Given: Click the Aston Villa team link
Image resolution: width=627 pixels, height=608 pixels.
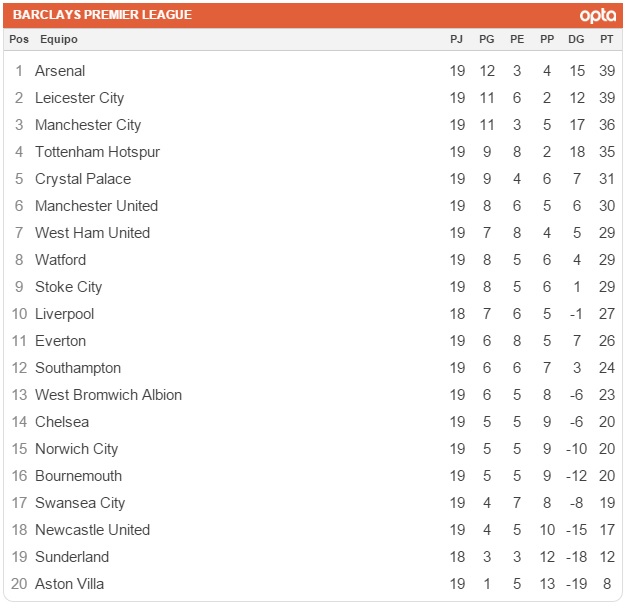Looking at the screenshot, I should pos(69,584).
